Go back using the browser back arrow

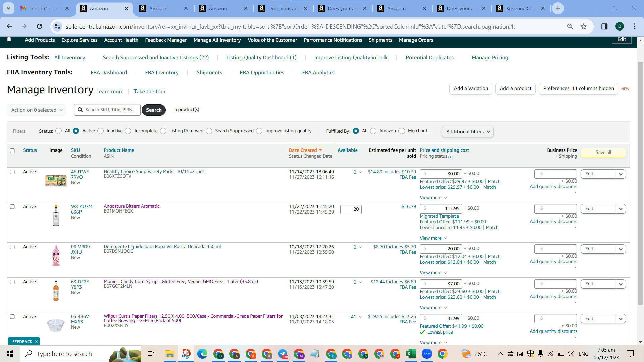pyautogui.click(x=9, y=26)
